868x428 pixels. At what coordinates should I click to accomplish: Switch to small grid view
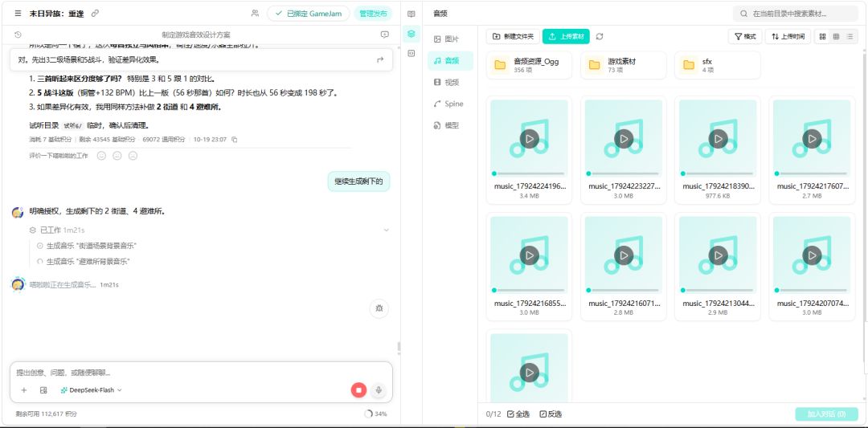(x=836, y=36)
